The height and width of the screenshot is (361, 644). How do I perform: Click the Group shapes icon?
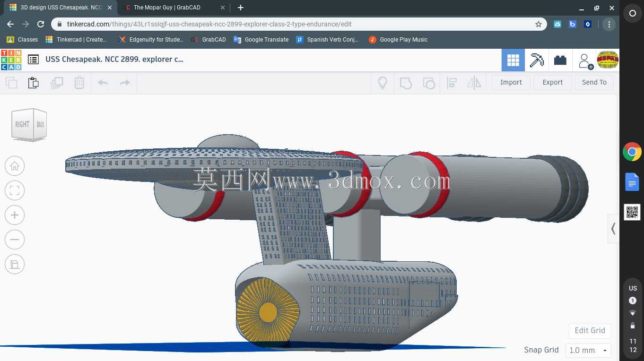pyautogui.click(x=406, y=83)
